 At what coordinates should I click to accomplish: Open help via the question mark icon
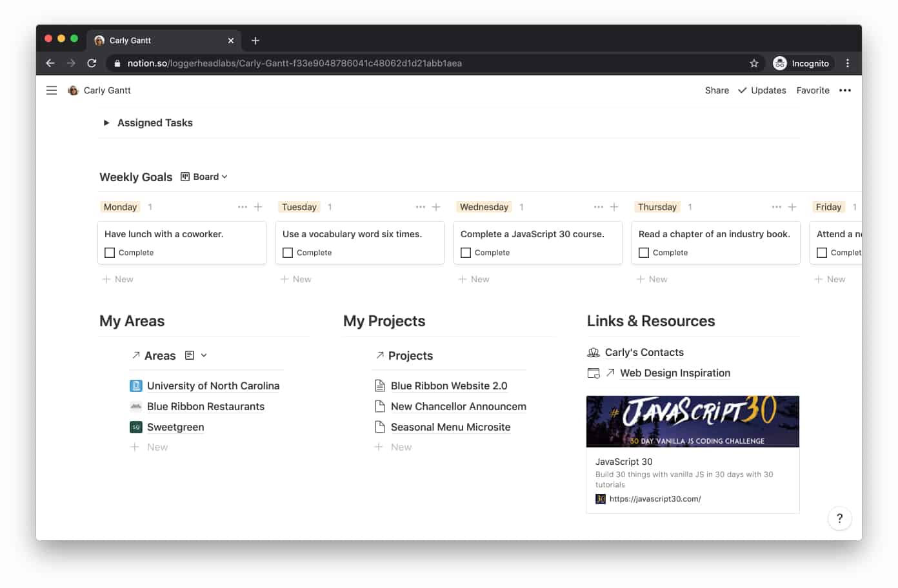pos(839,518)
